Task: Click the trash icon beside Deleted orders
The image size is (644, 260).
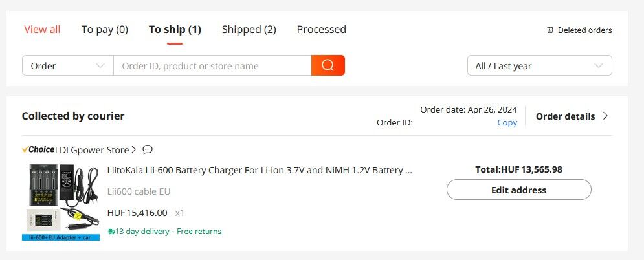Action: tap(550, 30)
